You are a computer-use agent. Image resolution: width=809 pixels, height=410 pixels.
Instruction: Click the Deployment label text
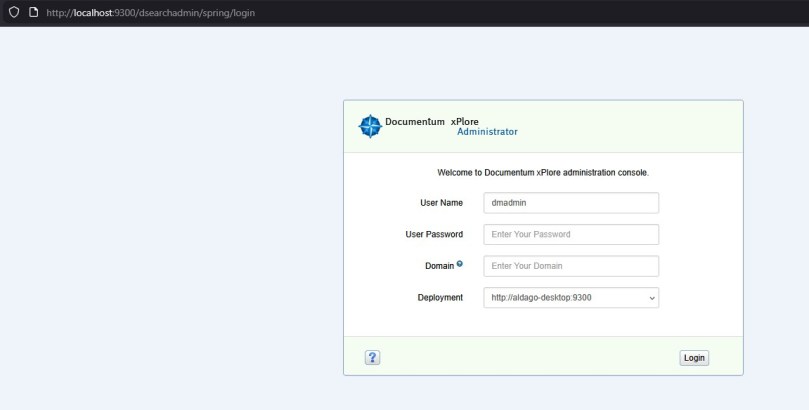pos(439,298)
